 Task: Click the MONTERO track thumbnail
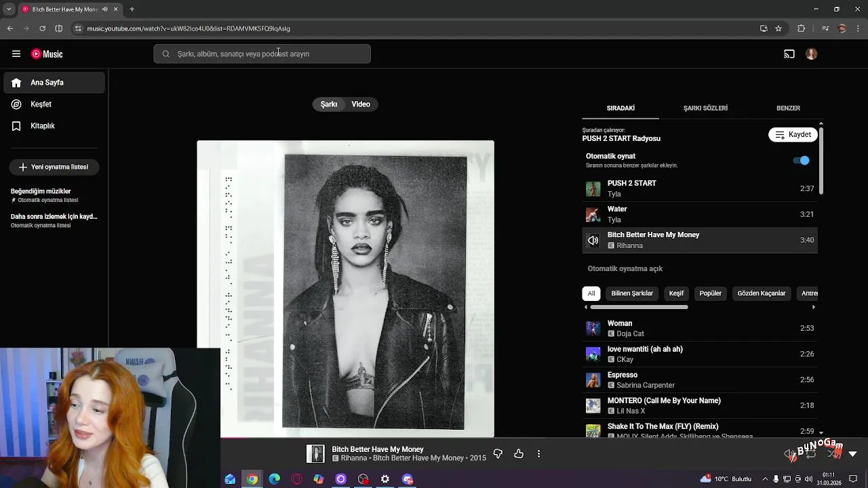click(593, 405)
